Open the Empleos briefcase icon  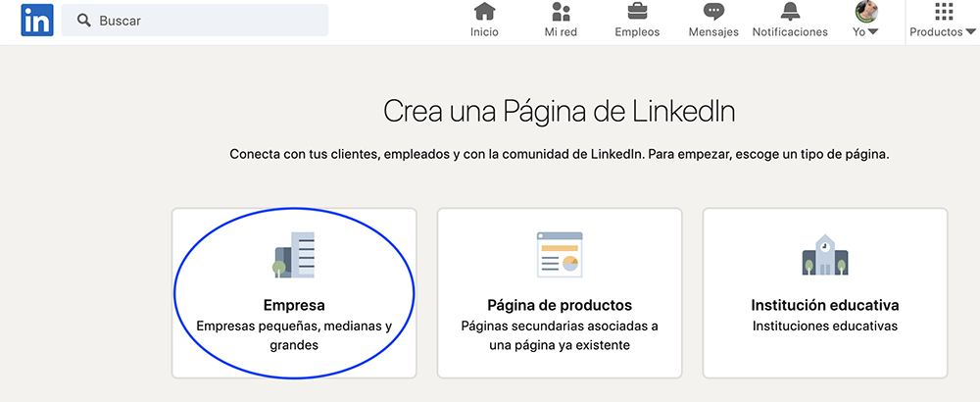(637, 11)
